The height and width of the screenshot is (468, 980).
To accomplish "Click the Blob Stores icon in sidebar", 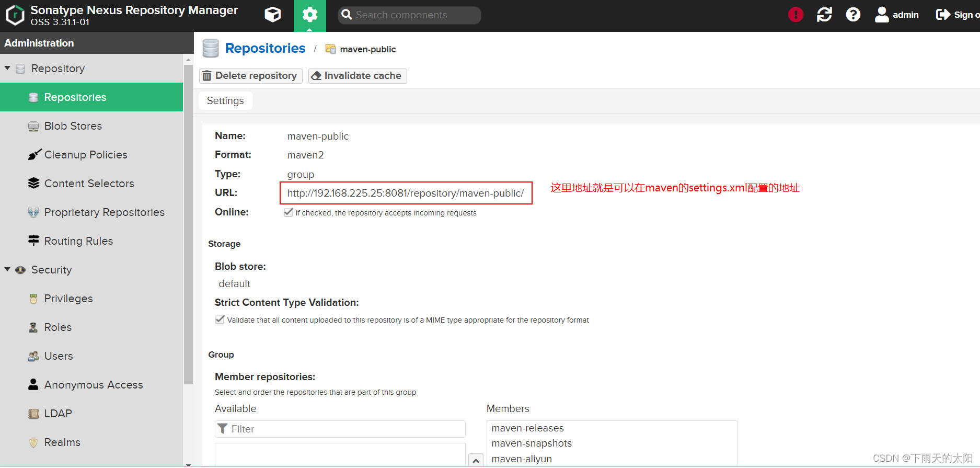I will coord(33,126).
